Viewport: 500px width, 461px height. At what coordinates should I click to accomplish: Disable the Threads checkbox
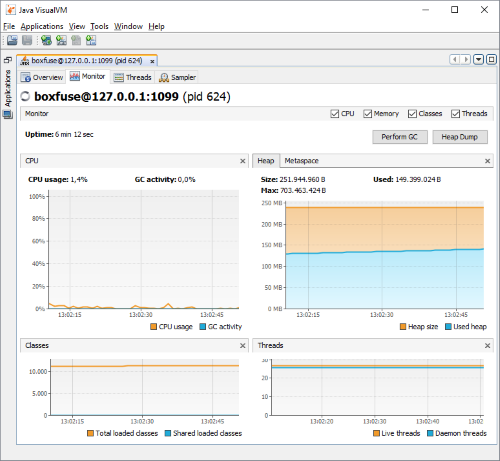point(455,114)
